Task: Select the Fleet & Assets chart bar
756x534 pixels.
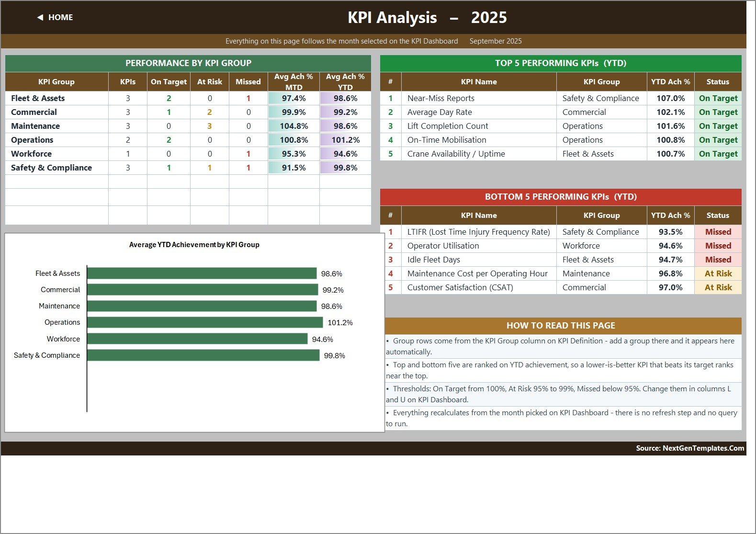Action: [x=202, y=273]
